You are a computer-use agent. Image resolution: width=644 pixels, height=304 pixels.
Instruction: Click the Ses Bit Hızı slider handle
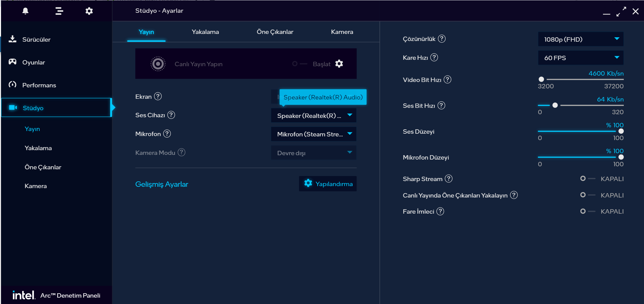point(555,105)
